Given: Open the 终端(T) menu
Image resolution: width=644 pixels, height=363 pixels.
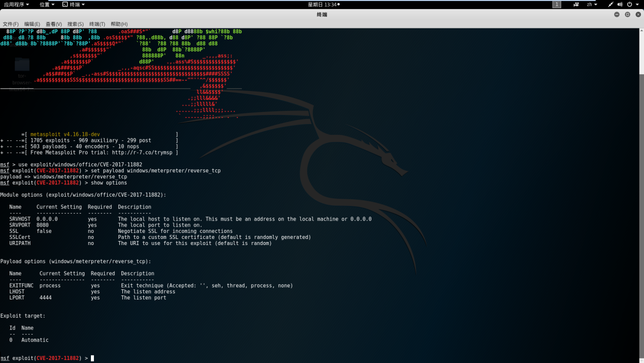Looking at the screenshot, I should 97,24.
